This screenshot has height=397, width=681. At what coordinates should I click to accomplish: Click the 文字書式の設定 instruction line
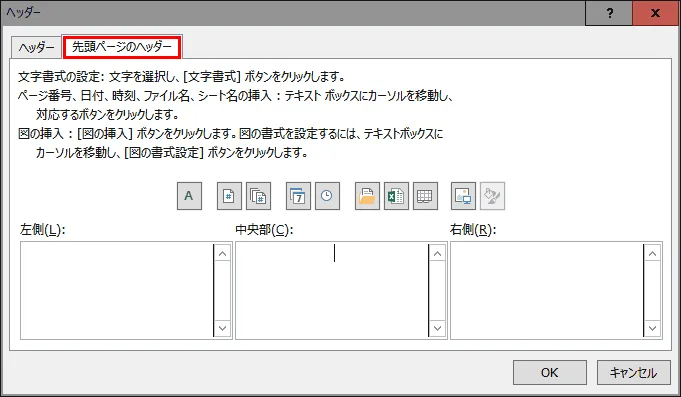(x=182, y=77)
